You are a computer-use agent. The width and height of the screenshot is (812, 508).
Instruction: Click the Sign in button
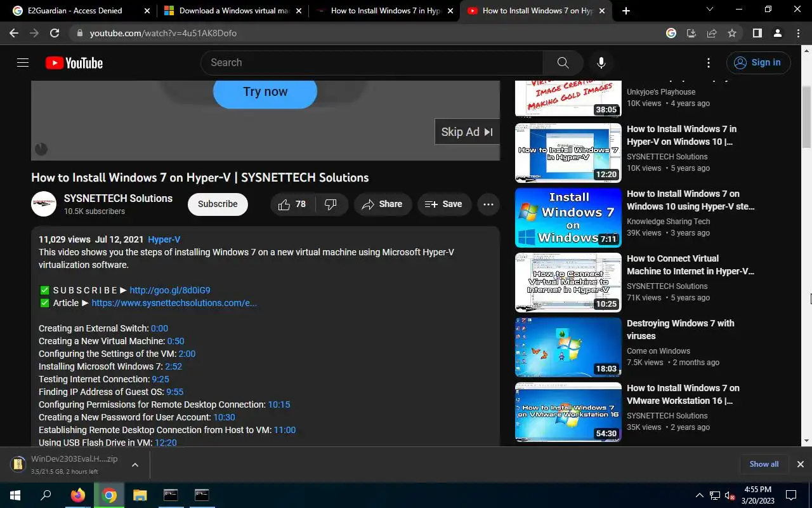tap(759, 62)
